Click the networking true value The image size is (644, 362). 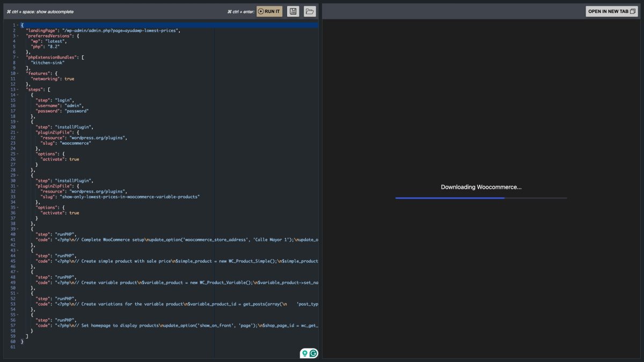(70, 79)
